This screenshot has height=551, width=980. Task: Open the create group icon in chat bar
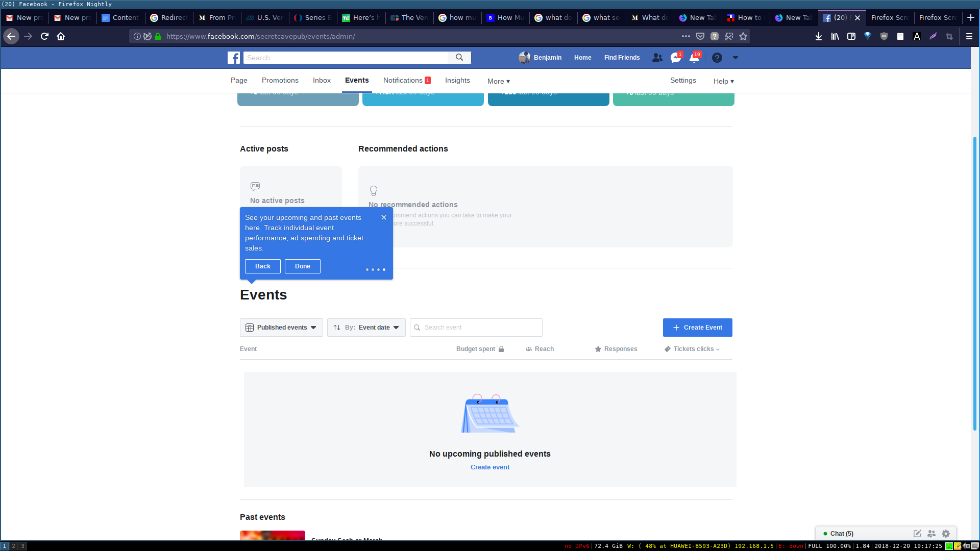coord(932,534)
